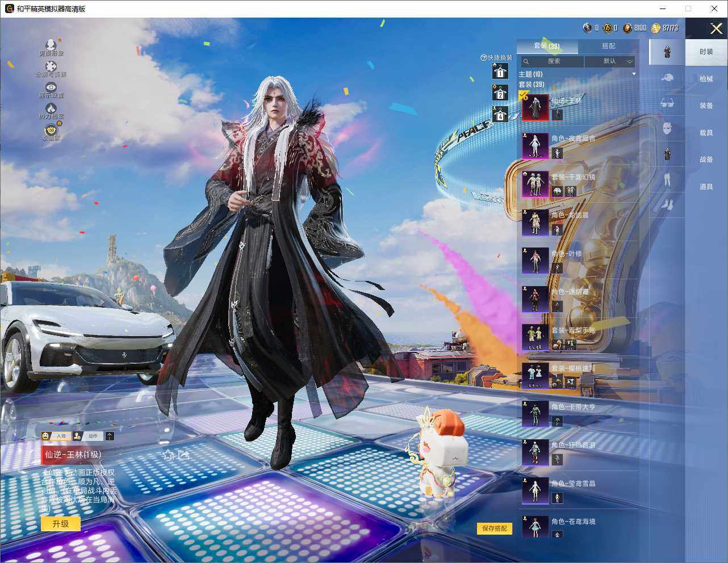
Task: Select the full outfit category icon
Action: 667,52
